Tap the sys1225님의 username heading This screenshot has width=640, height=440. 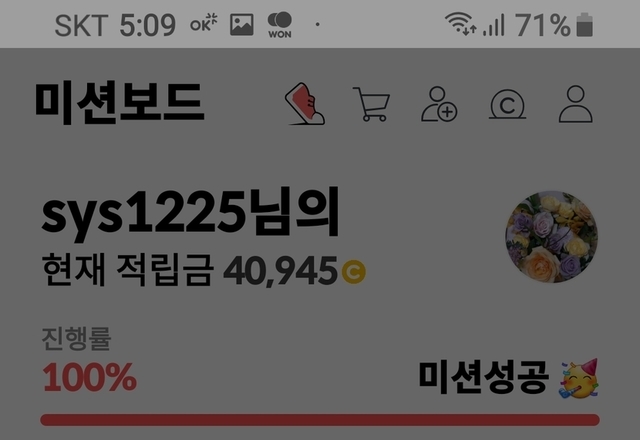[190, 212]
